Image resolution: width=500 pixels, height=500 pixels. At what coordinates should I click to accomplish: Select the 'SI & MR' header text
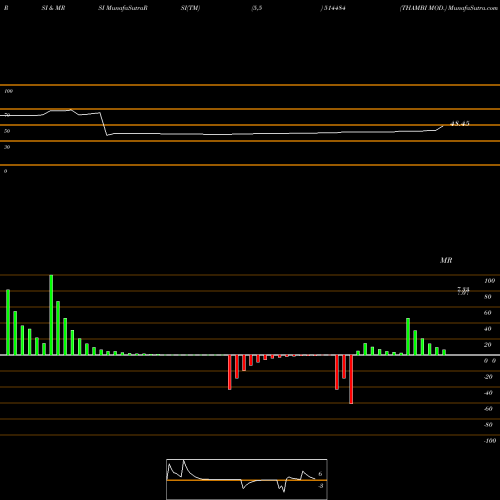tap(53, 8)
